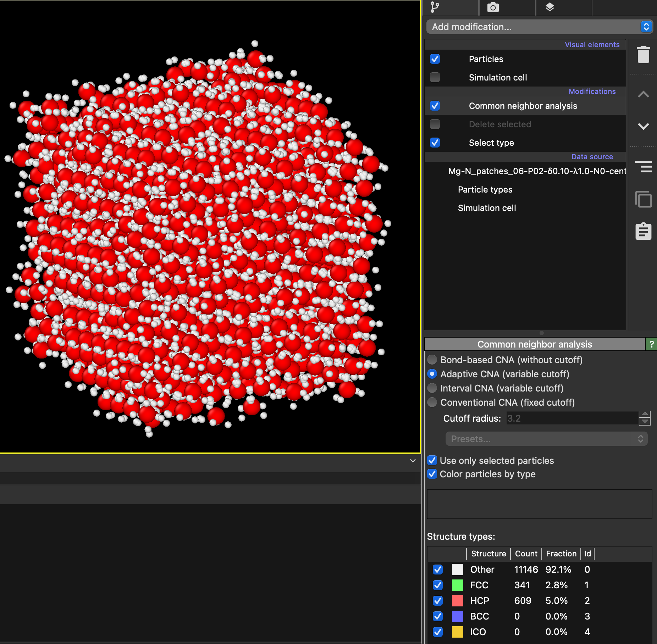
Task: Uncheck Use only selected particles
Action: pyautogui.click(x=432, y=460)
